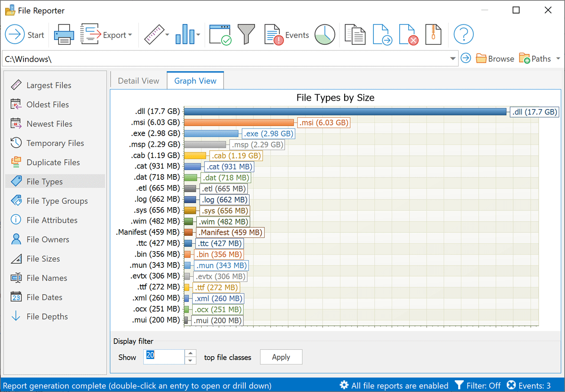This screenshot has width=565, height=392.
Task: Open the Events log button
Action: [x=286, y=35]
